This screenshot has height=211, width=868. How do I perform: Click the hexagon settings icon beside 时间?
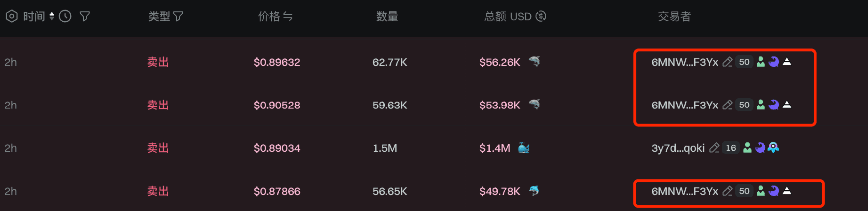12,16
